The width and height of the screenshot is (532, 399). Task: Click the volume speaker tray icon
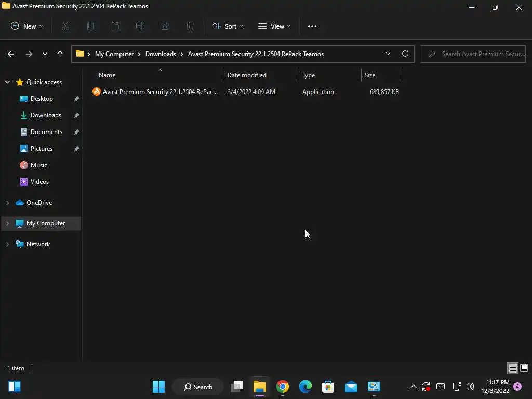click(470, 387)
